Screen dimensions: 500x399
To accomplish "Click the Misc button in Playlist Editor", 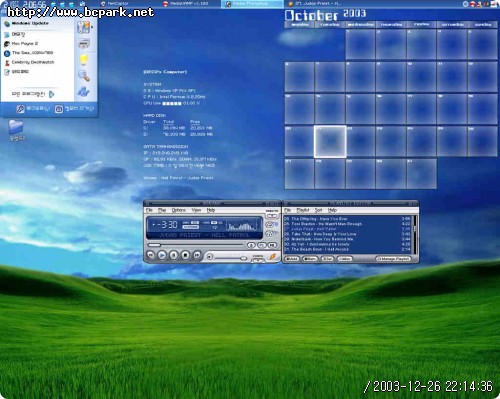I will pyautogui.click(x=345, y=259).
